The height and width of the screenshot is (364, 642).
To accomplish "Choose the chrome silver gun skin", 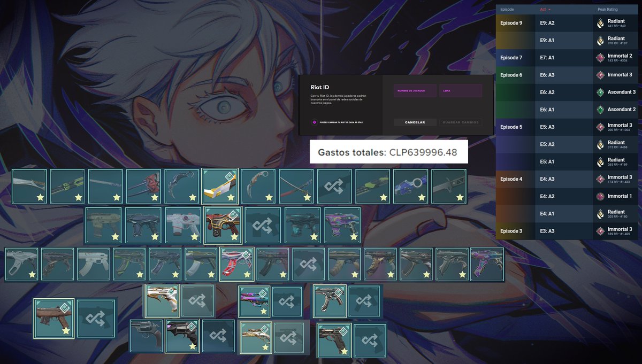I will click(330, 301).
